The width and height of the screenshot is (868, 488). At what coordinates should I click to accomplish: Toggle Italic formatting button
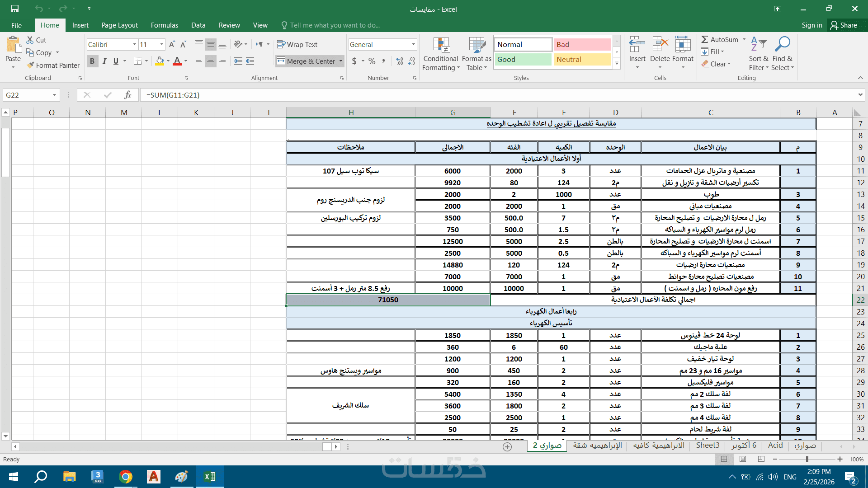104,61
